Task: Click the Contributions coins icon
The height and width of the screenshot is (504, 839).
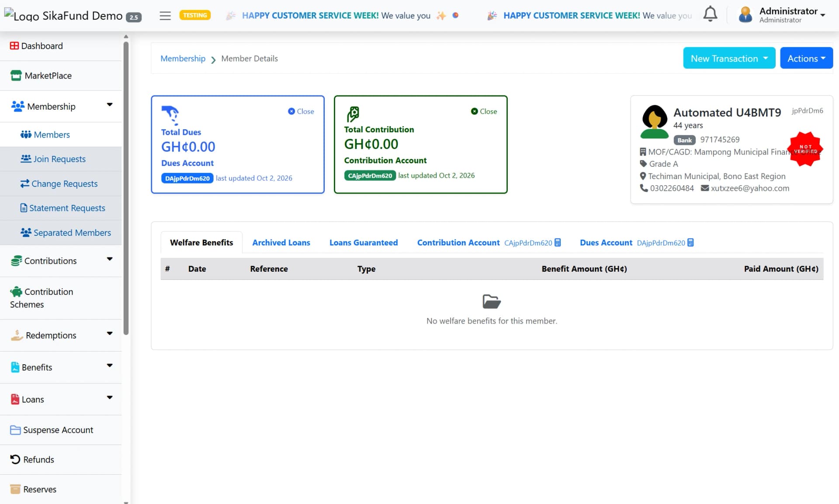Action: (16, 261)
